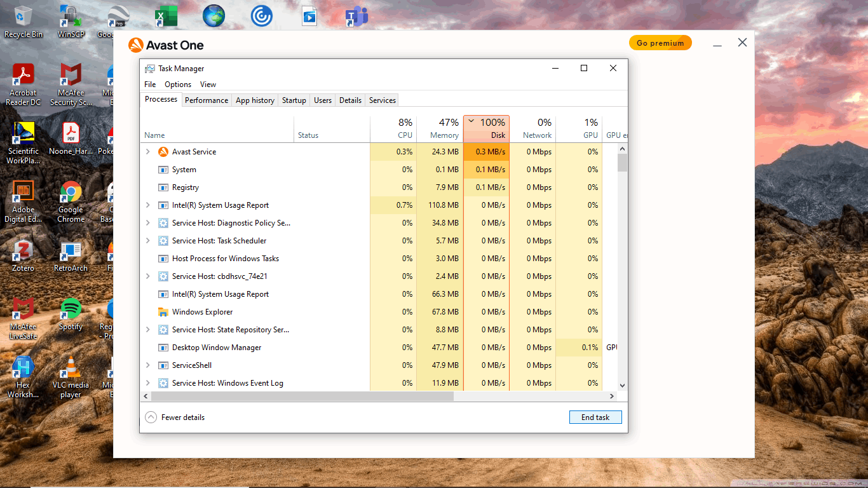
Task: Select the "Desktop Window Manager" process name
Action: [x=217, y=348]
